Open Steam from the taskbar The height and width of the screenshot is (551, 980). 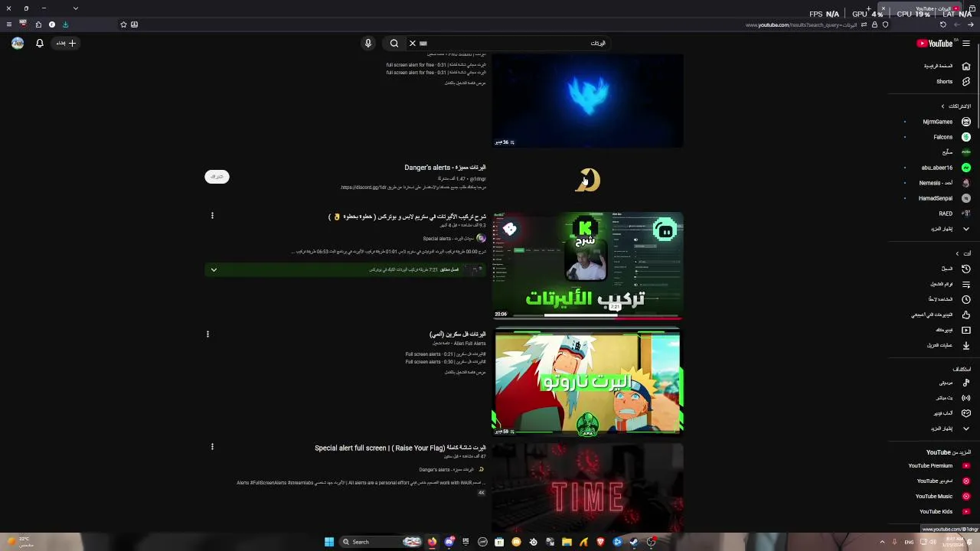634,542
